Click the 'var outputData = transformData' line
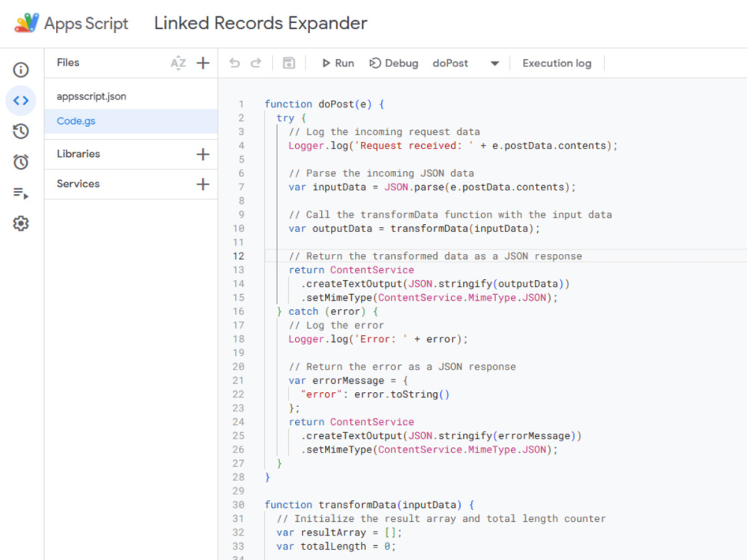 click(x=414, y=228)
